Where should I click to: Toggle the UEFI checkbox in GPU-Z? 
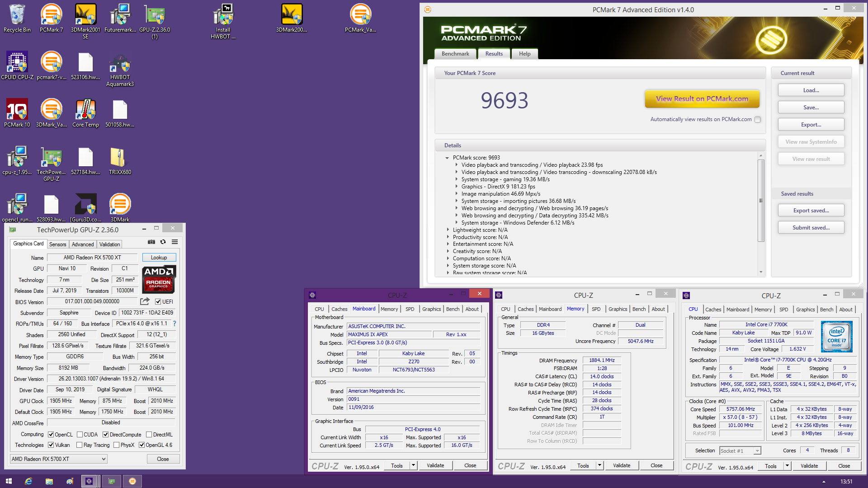click(158, 302)
